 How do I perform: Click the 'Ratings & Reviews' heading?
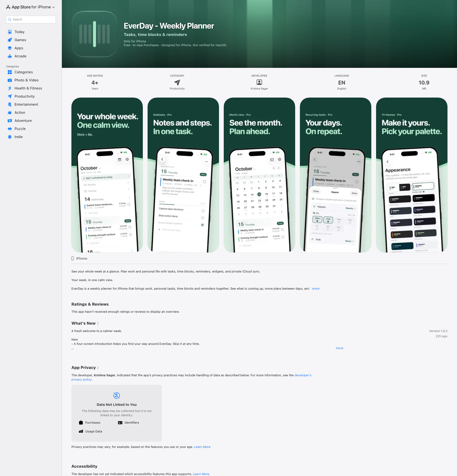(90, 304)
